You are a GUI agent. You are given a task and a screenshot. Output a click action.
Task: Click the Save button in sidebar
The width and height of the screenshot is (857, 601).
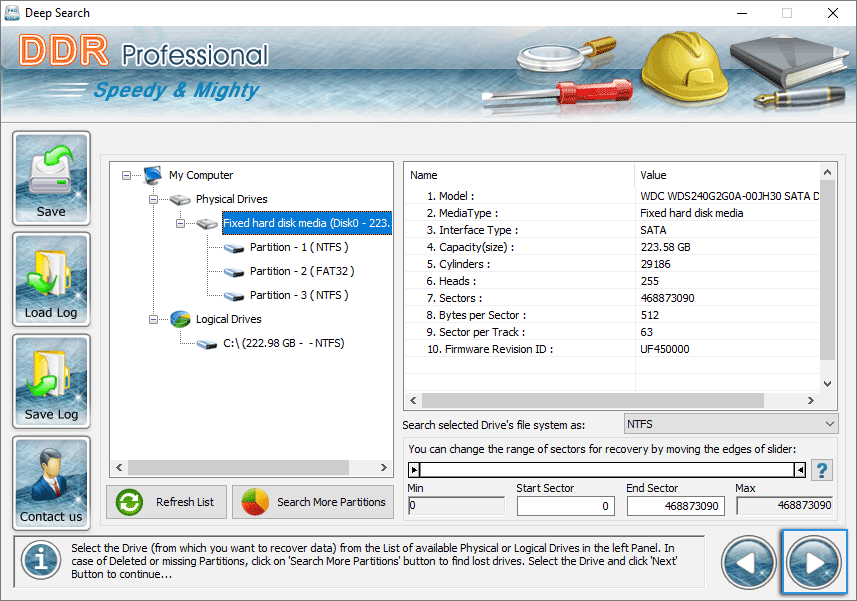point(51,178)
